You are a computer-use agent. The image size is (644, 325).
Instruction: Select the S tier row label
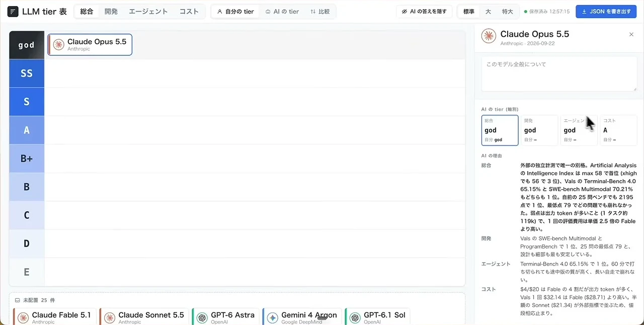[27, 102]
